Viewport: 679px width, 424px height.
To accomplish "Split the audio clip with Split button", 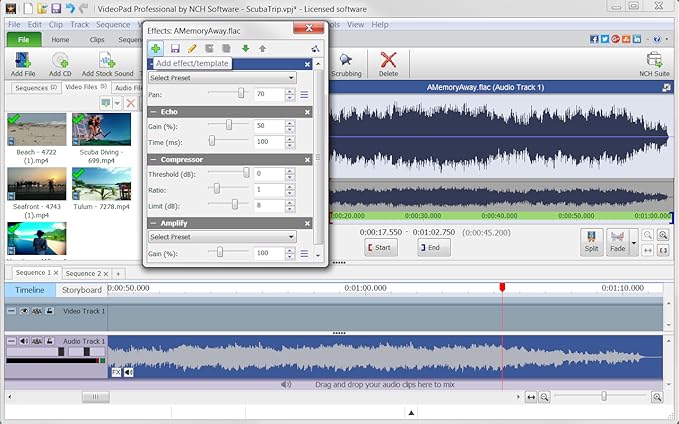I will (x=591, y=242).
